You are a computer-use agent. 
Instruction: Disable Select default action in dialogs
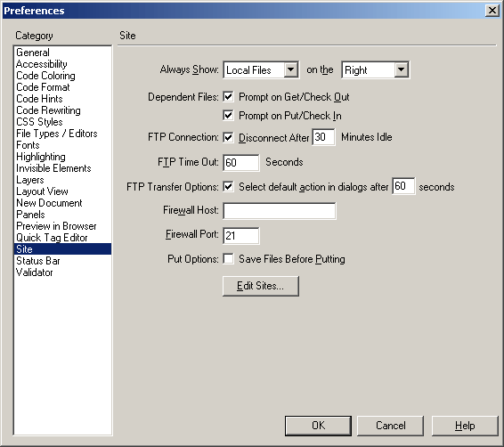click(x=228, y=187)
